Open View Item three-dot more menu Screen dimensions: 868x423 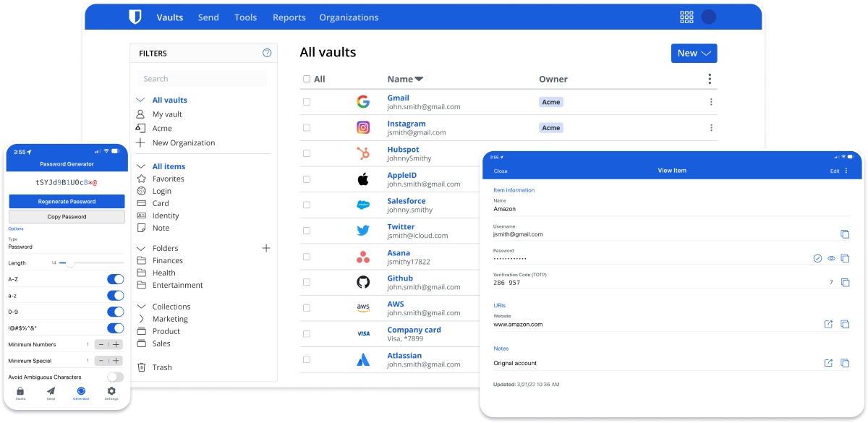pos(846,171)
